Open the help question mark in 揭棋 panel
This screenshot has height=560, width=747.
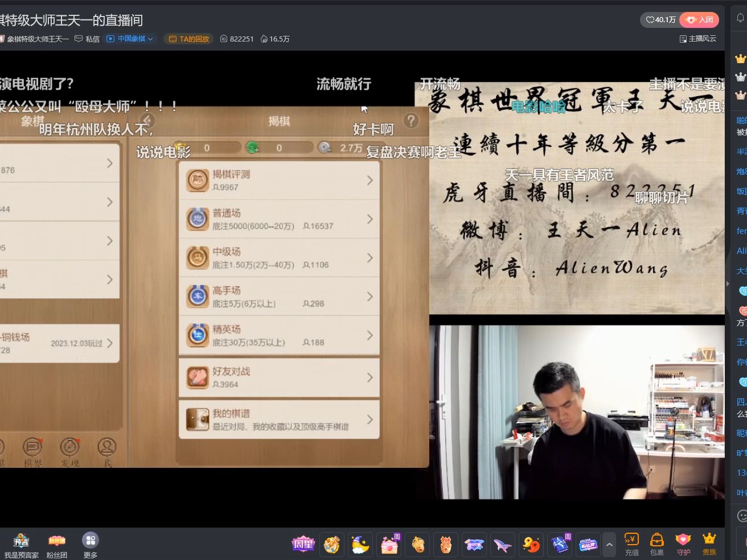[411, 121]
